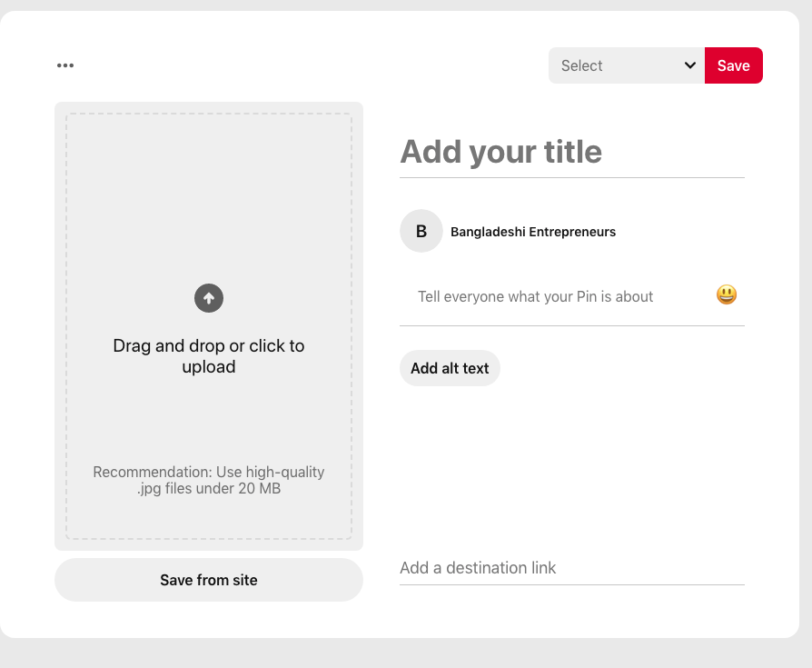
Task: Click the Add alt text button
Action: 450,368
